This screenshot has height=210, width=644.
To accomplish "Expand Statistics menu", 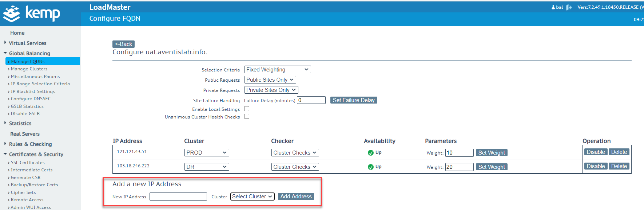I will (20, 123).
